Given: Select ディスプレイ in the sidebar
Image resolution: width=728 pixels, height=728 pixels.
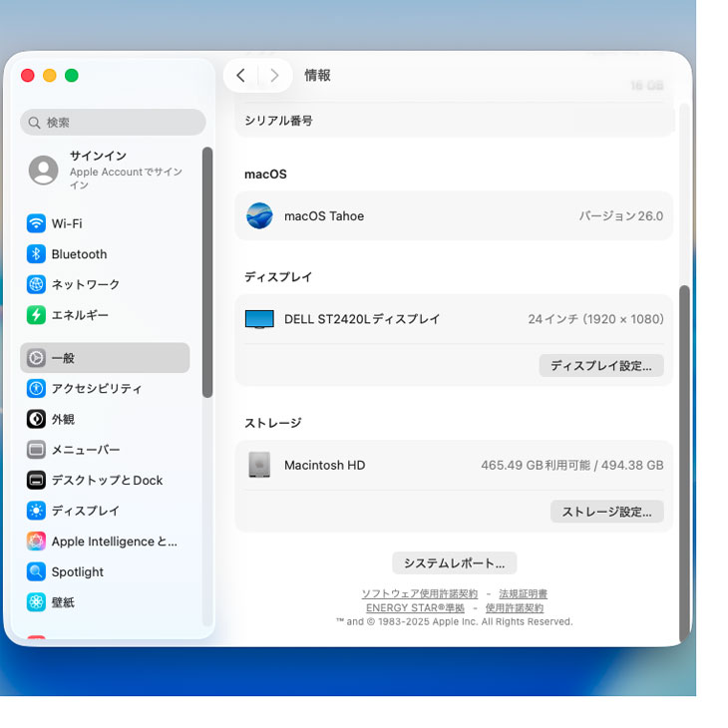Looking at the screenshot, I should pyautogui.click(x=86, y=511).
